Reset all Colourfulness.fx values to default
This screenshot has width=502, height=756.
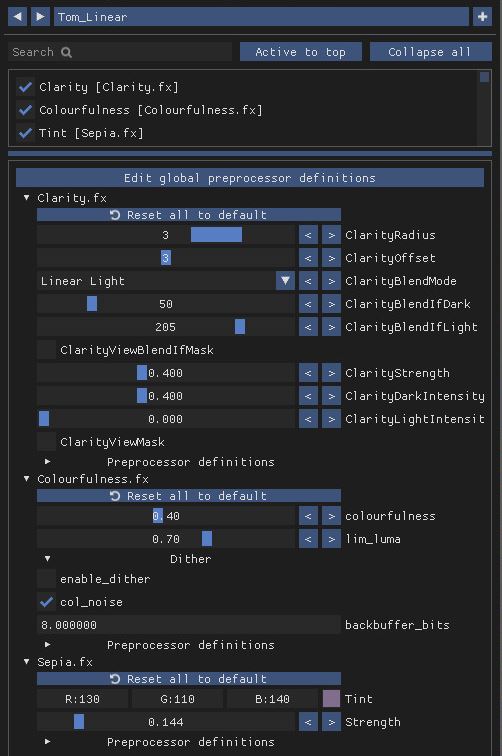coord(189,496)
